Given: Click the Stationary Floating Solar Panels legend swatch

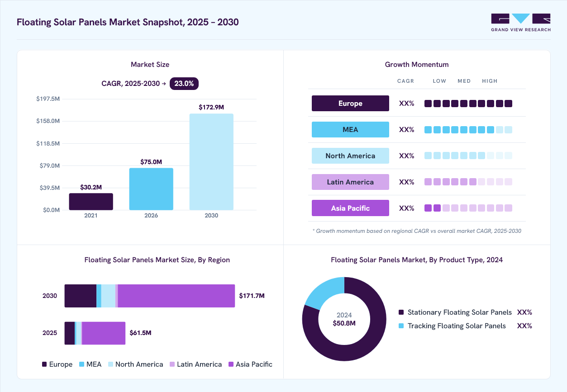Looking at the screenshot, I should (x=401, y=312).
